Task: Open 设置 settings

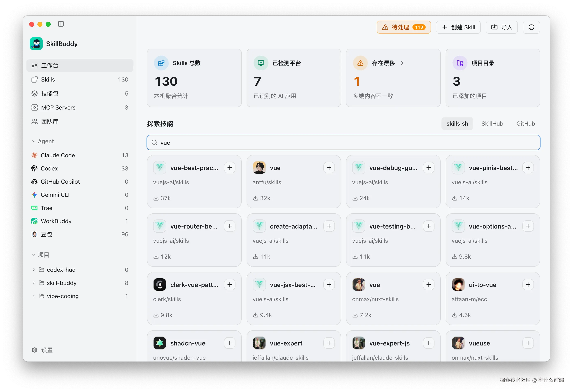Action: [x=42, y=350]
